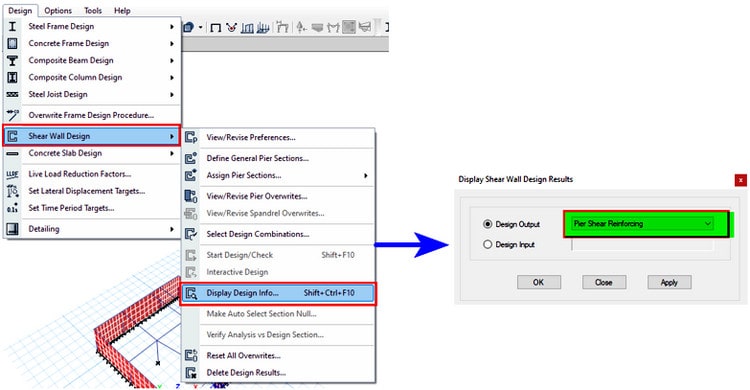Open the dropdown arrow beside 3D view icon
This screenshot has width=750, height=390.
200,28
